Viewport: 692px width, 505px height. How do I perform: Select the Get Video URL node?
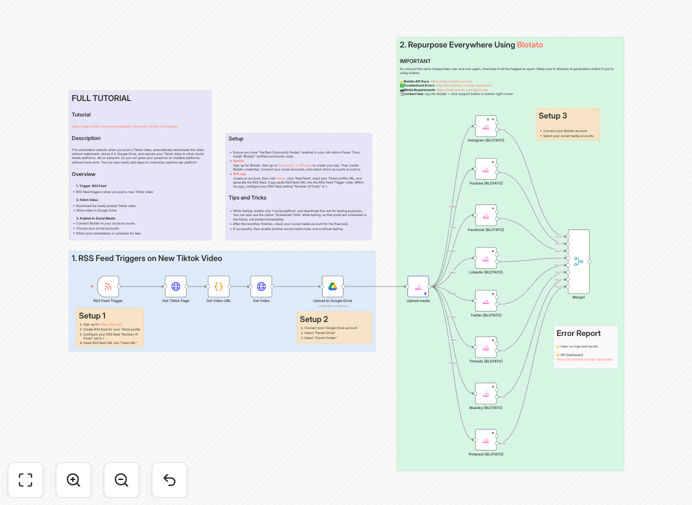218,286
